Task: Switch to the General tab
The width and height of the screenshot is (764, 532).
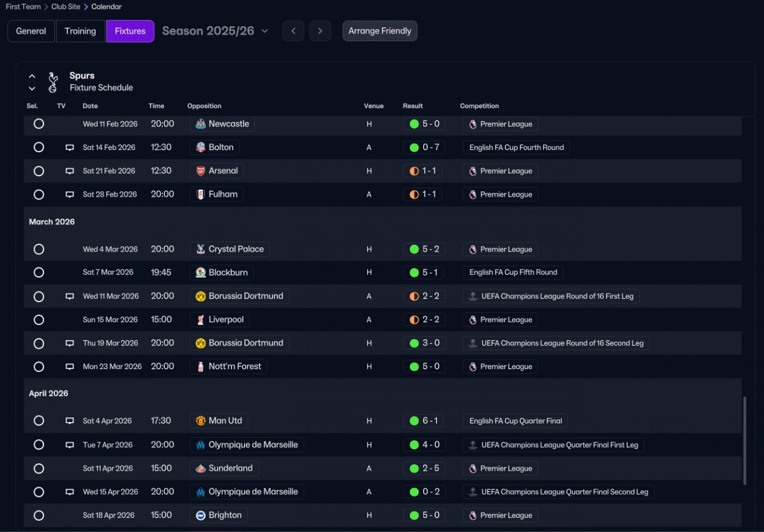Action: [x=31, y=31]
